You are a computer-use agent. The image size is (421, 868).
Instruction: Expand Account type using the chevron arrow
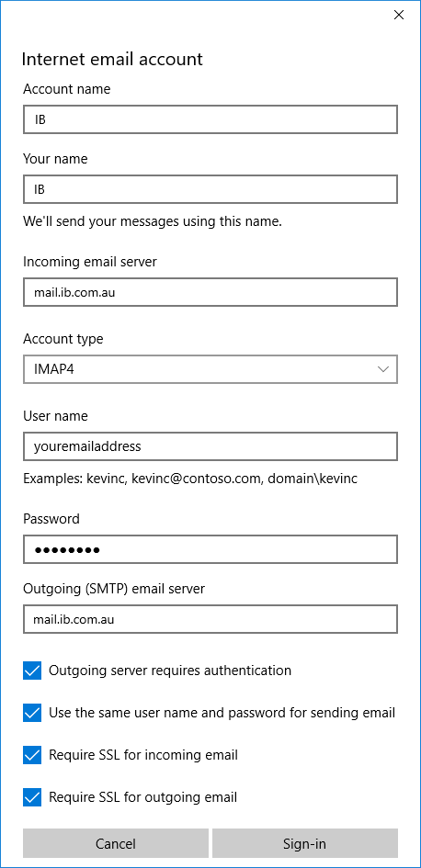(382, 369)
